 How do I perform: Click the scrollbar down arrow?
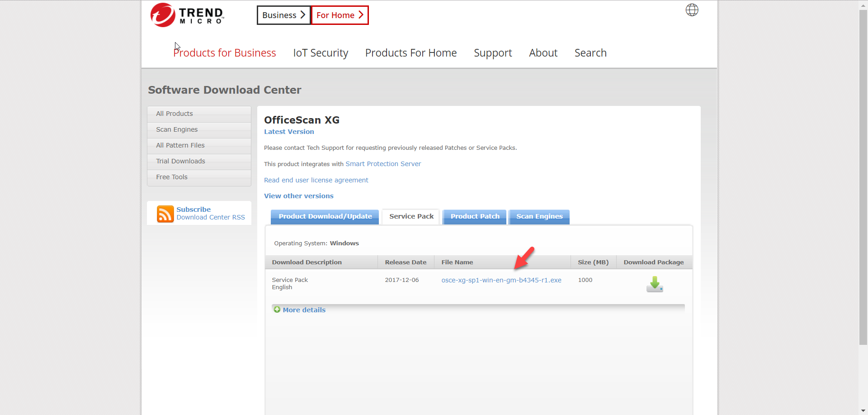pyautogui.click(x=863, y=411)
